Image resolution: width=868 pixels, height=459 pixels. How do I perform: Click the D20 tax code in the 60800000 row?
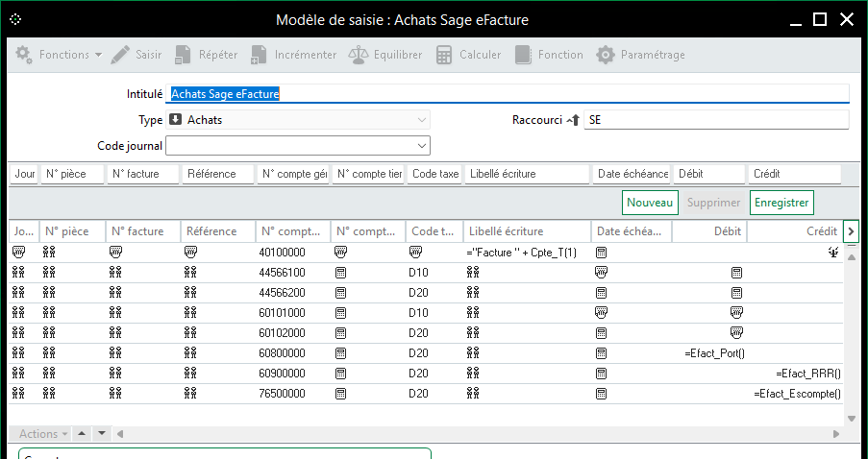(x=418, y=353)
